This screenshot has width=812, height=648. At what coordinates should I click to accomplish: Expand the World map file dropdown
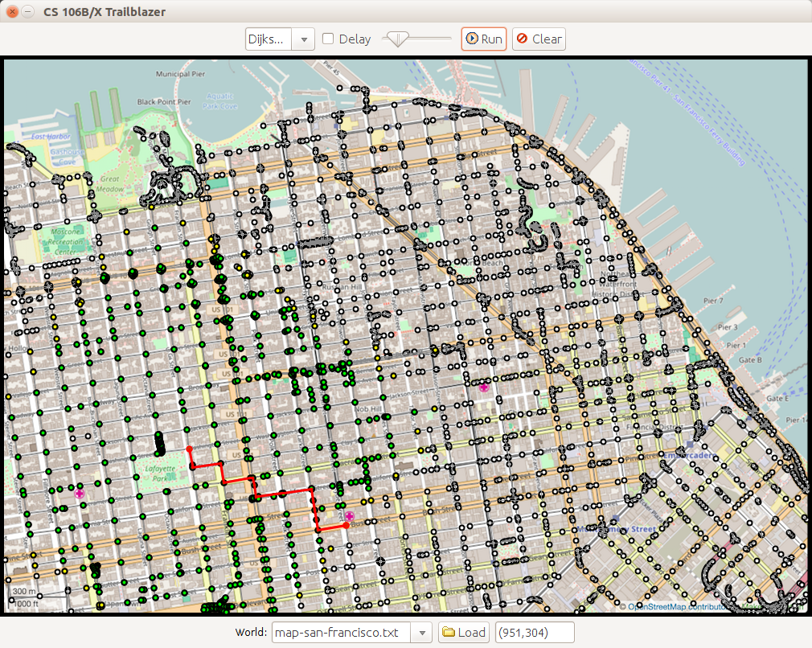coord(422,633)
